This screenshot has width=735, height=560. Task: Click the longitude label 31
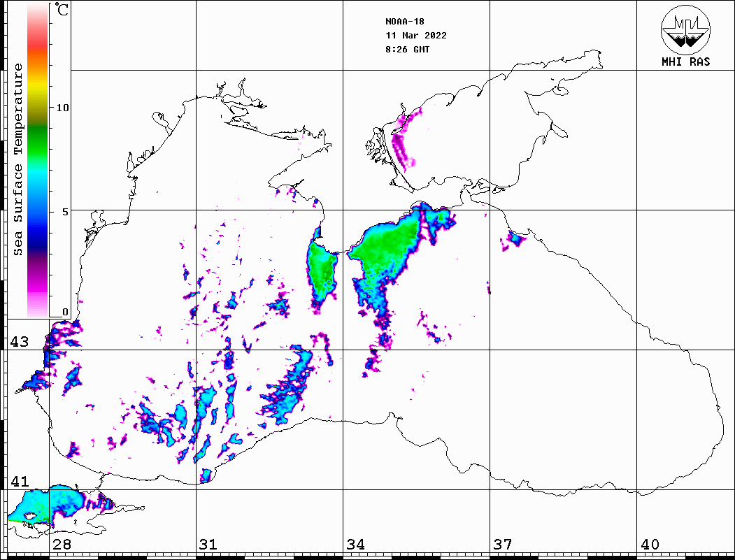pyautogui.click(x=208, y=545)
